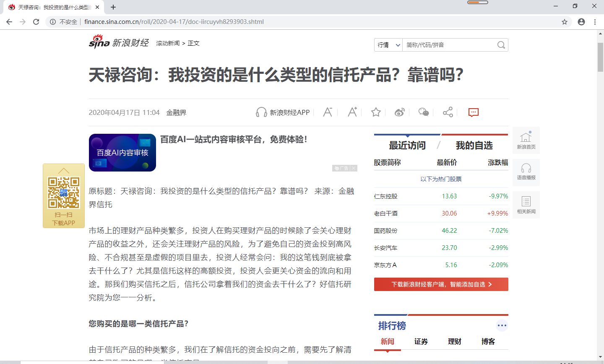The height and width of the screenshot is (364, 604).
Task: Select the 博客 ranking tab
Action: 488,341
